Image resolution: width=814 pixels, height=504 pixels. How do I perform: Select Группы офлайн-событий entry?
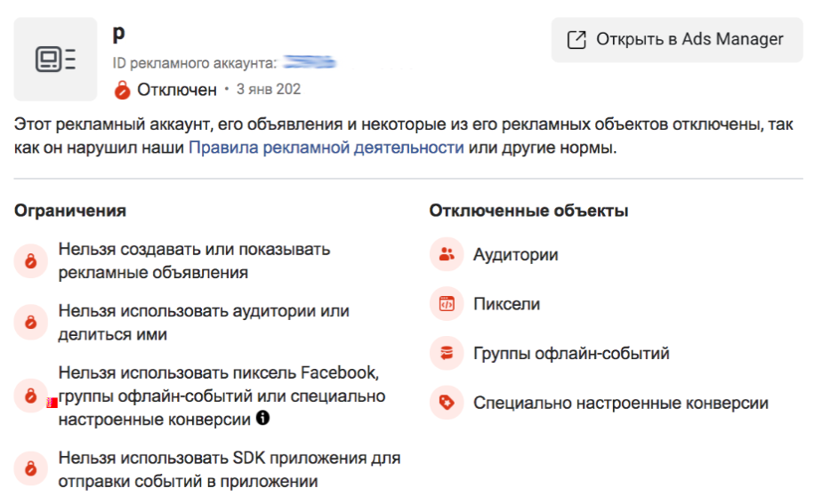571,354
